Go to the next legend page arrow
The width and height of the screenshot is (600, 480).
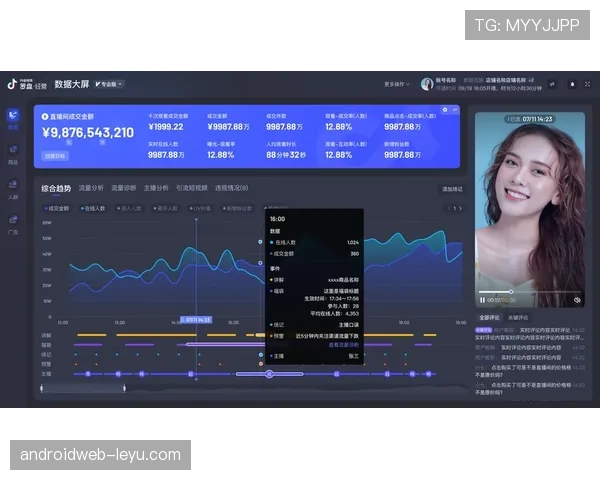tap(460, 209)
